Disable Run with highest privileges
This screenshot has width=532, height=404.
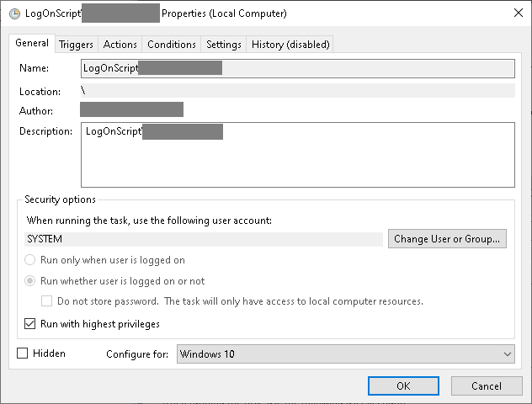point(30,323)
